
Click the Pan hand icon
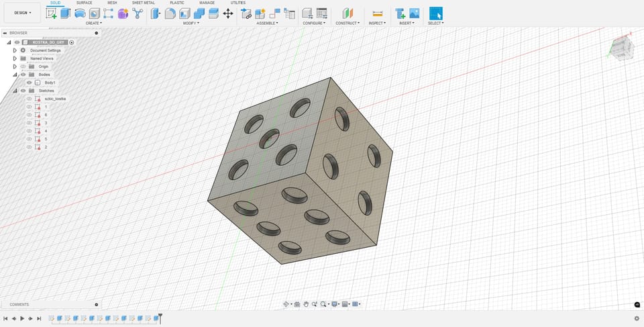click(305, 304)
